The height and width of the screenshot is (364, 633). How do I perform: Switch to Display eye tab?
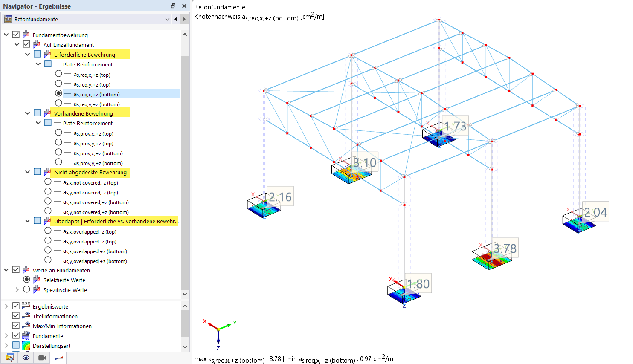(x=26, y=358)
